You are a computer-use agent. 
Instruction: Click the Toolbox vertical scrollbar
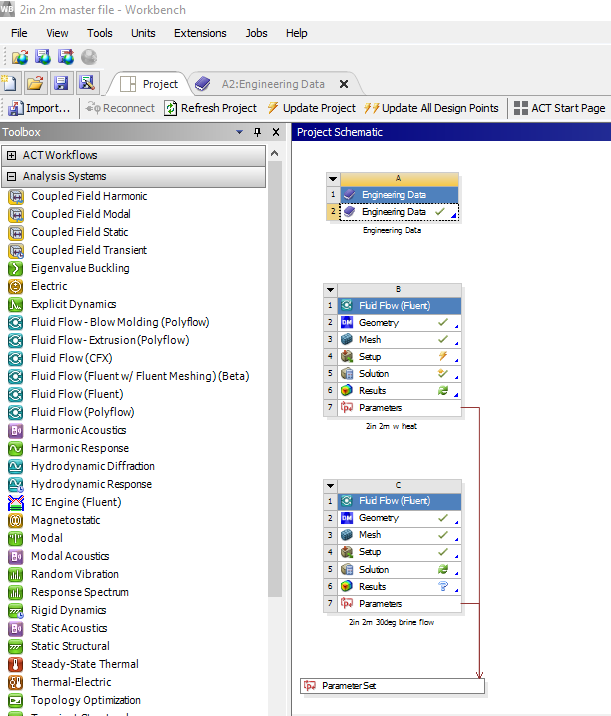[275, 400]
